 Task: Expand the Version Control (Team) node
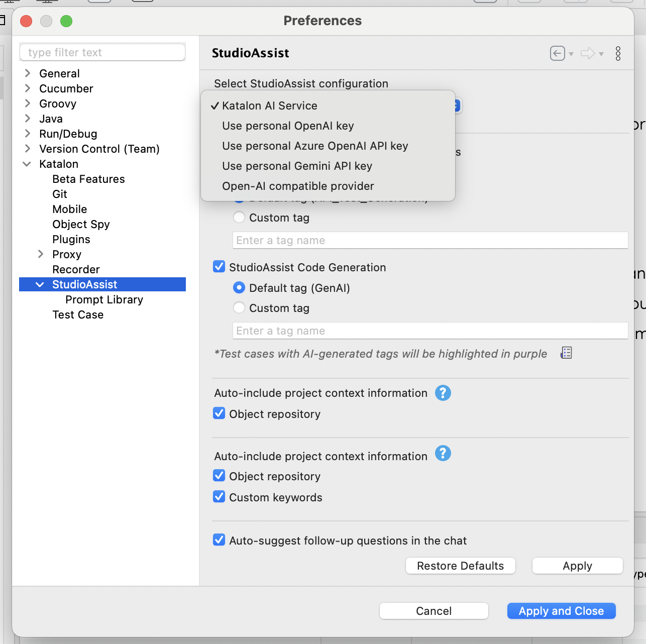pyautogui.click(x=28, y=149)
